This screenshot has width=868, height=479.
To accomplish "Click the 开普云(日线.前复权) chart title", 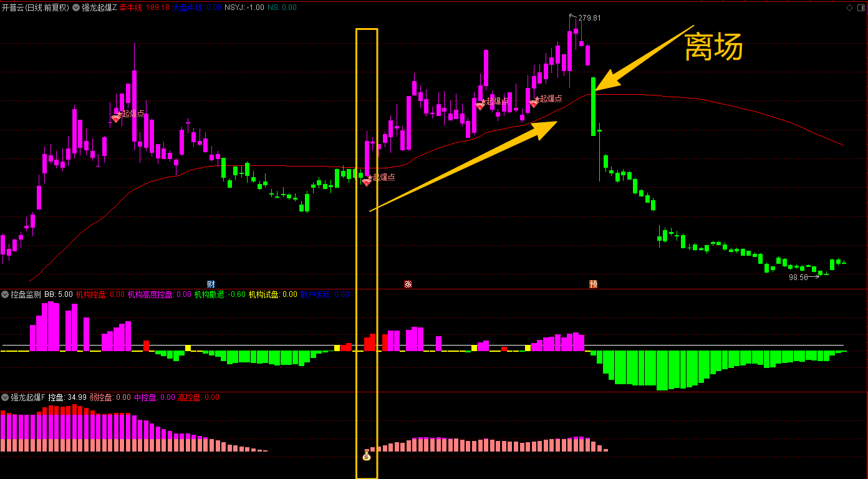I will [x=36, y=7].
